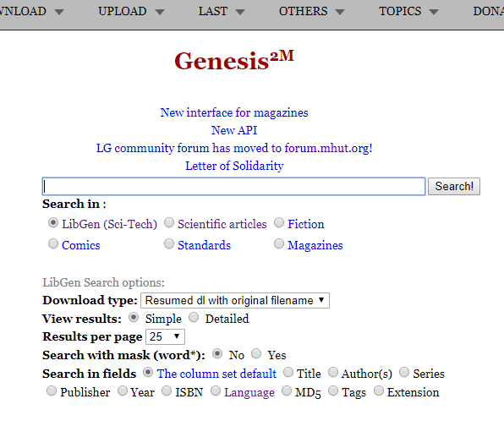Set search with mask to Yes
Screen dimensions: 504x437
pyautogui.click(x=256, y=354)
